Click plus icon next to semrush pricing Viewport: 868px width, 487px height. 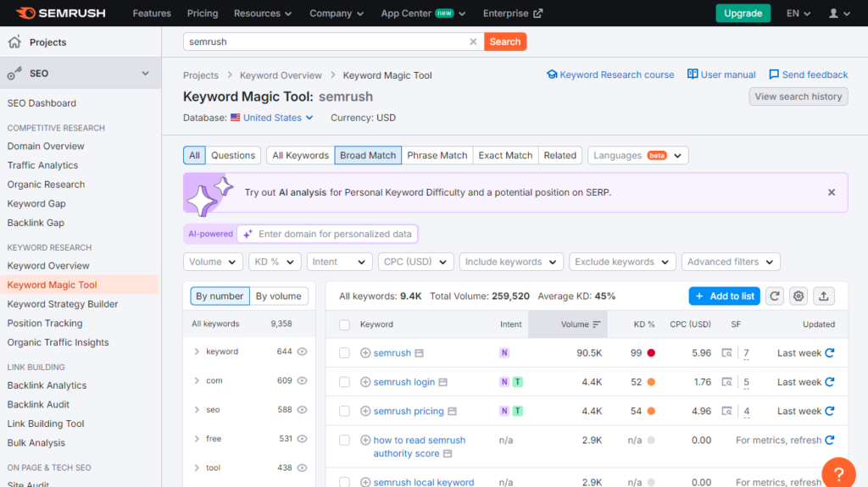(x=365, y=411)
